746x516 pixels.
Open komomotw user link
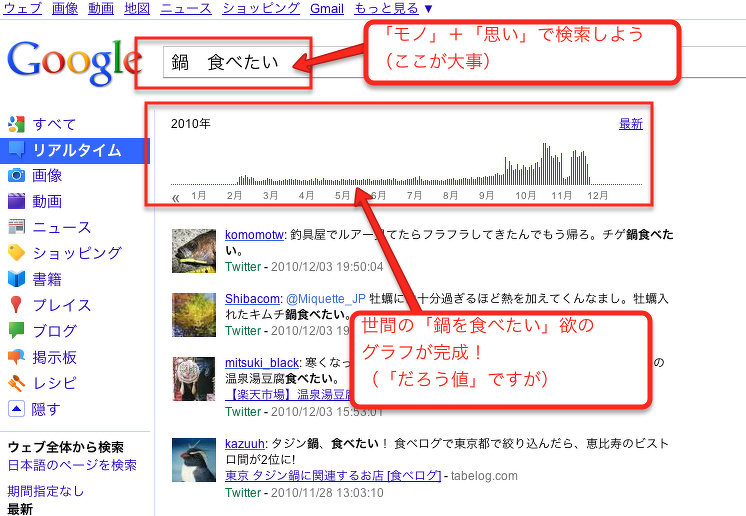(254, 234)
